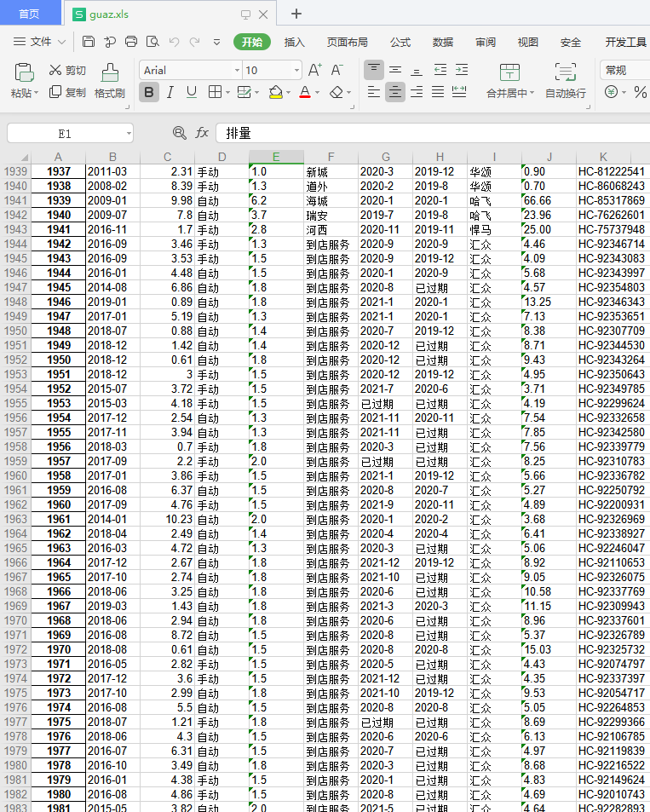Open the Name Box dropdown arrow
Screen dimensions: 650x812
(129, 134)
